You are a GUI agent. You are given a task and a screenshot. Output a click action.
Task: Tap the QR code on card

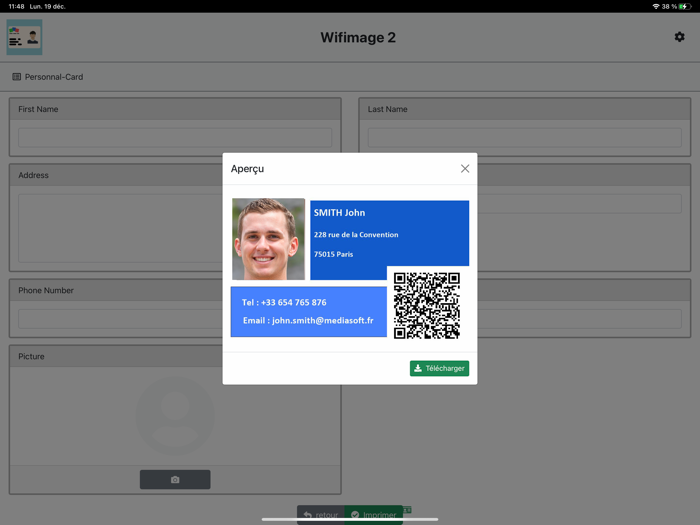pos(427,306)
